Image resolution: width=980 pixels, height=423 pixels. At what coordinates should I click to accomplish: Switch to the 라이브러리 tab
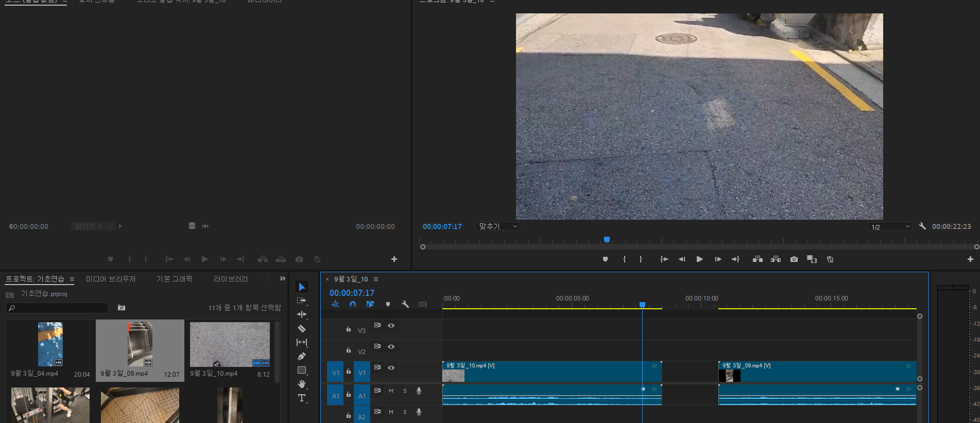tap(231, 279)
